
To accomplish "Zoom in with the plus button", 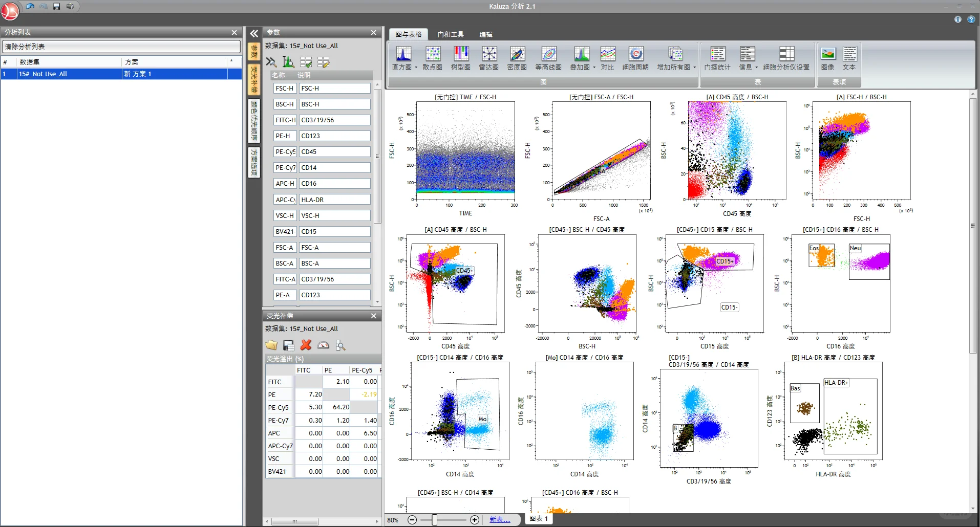I will coord(475,520).
